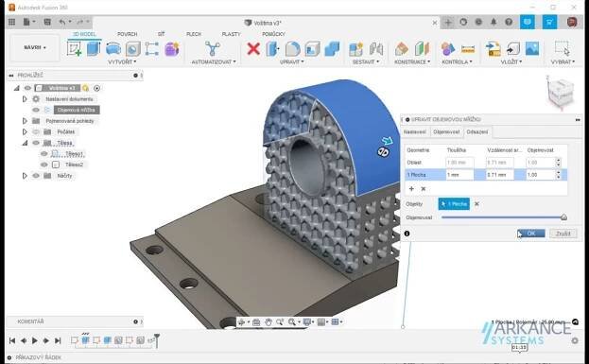Click the Offset Plane construction icon
The height and width of the screenshot is (364, 589).
point(402,49)
